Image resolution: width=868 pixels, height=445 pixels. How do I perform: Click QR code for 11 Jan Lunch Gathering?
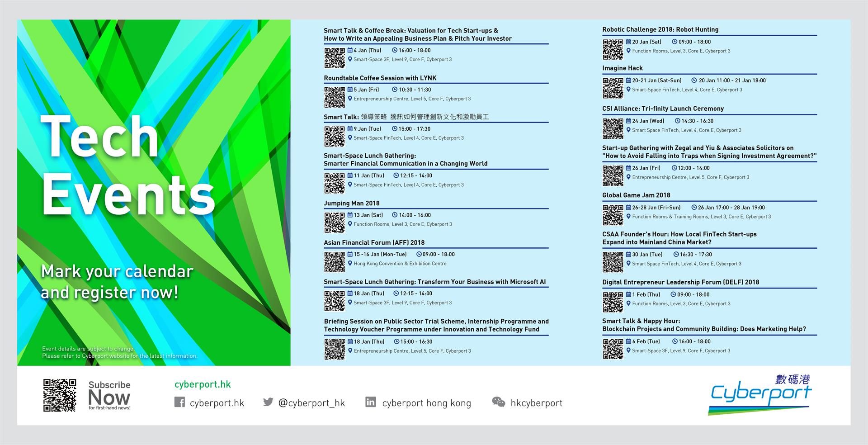(335, 183)
